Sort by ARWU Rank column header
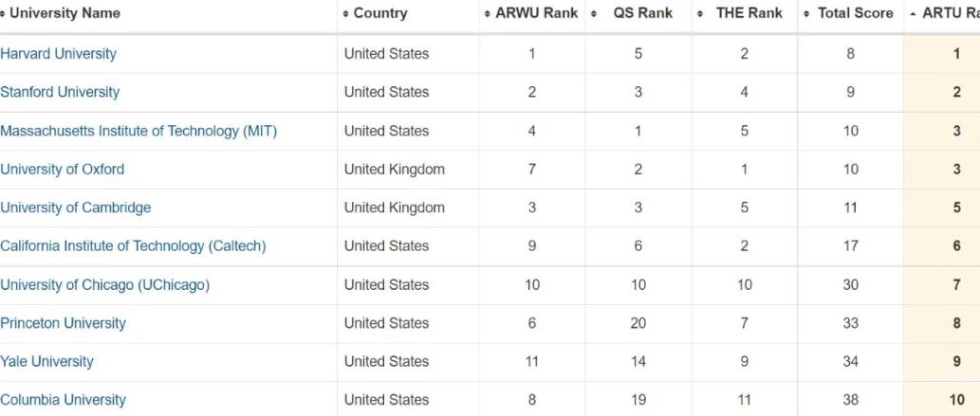 click(536, 13)
